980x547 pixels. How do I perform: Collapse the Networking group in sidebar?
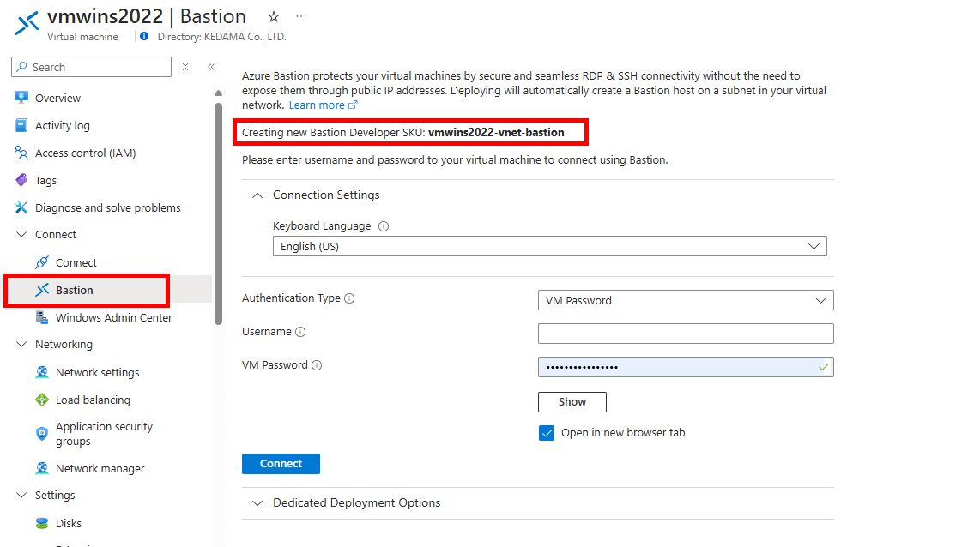[x=21, y=344]
